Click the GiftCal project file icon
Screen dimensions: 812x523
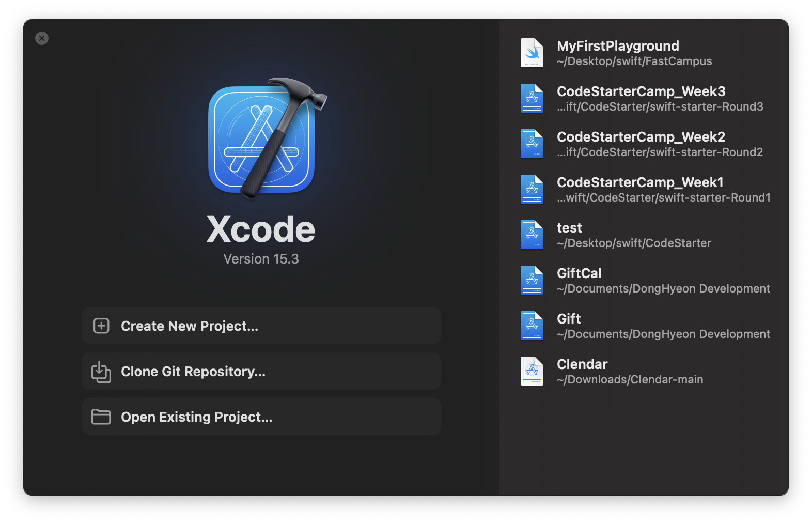532,280
